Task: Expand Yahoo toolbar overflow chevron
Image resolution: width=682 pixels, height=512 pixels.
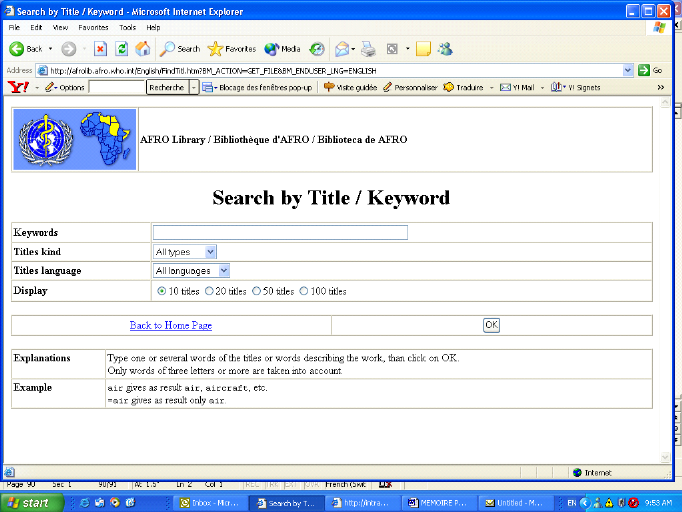Action: (661, 87)
